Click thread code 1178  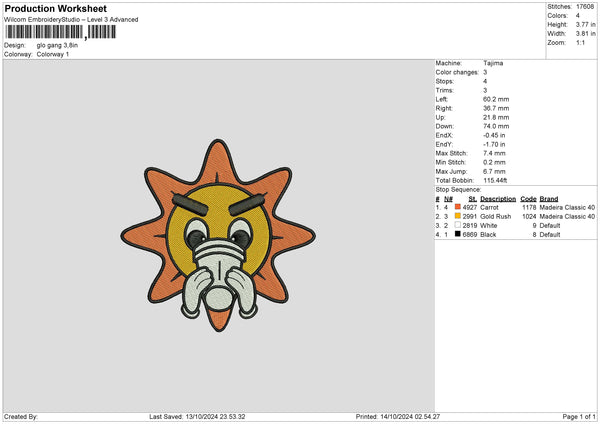click(529, 207)
